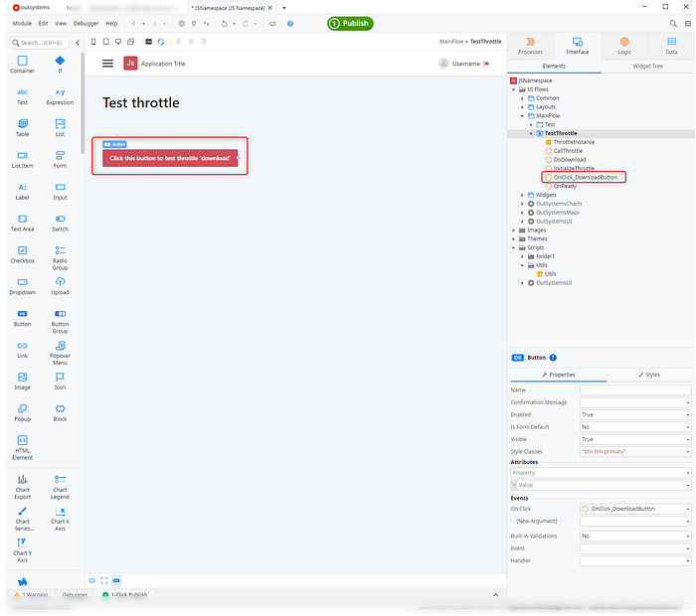Screen dimensions: 696x616
Task: Open the hamburger menu in app preview
Action: pyautogui.click(x=107, y=64)
